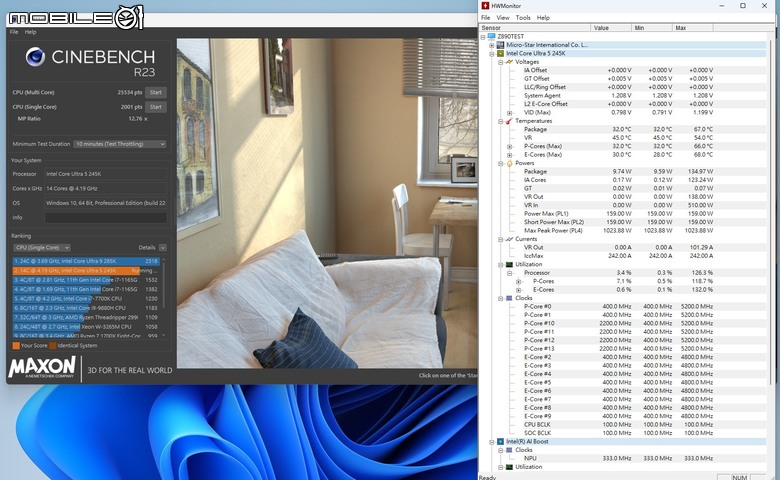Click the rendered room image in Cinebench
Screen dimensions: 780x480
click(x=327, y=203)
